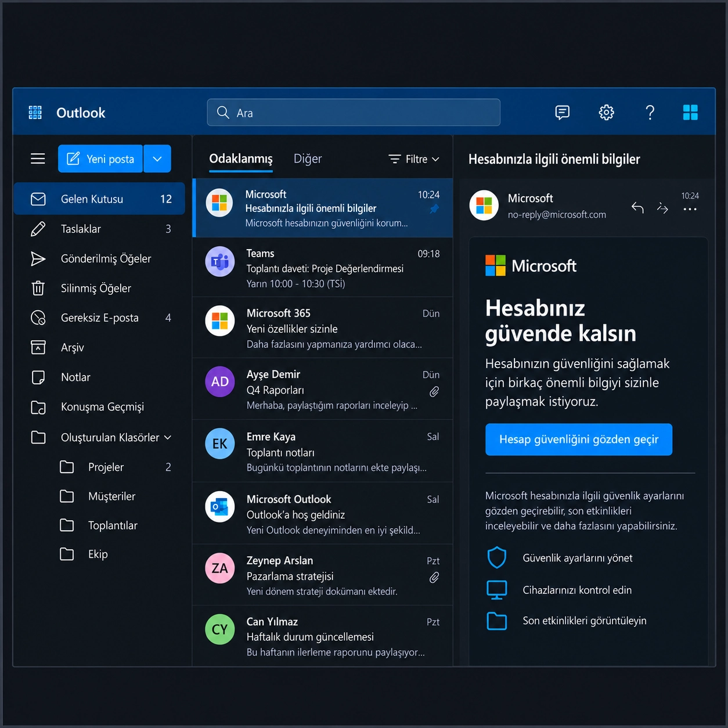Viewport: 728px width, 728px height.
Task: Switch to Diğer tab
Action: click(308, 159)
